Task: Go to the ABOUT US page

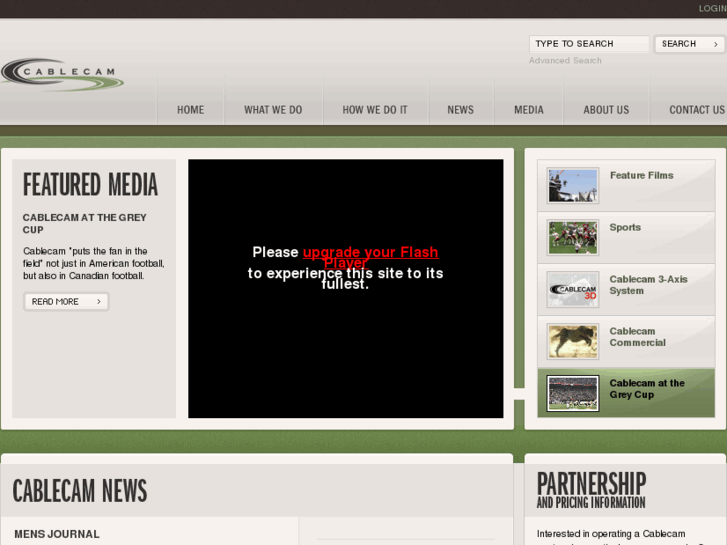Action: pyautogui.click(x=606, y=110)
